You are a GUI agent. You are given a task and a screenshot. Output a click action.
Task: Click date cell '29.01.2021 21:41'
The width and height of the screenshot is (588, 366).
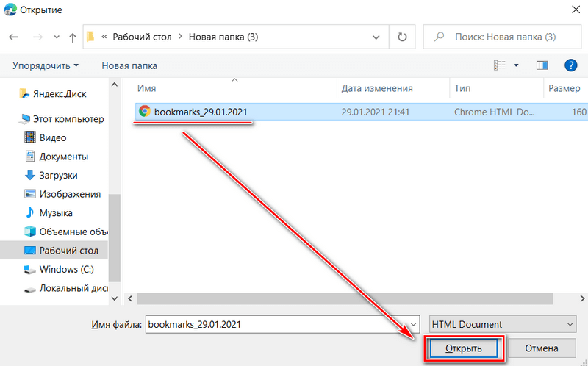[376, 112]
